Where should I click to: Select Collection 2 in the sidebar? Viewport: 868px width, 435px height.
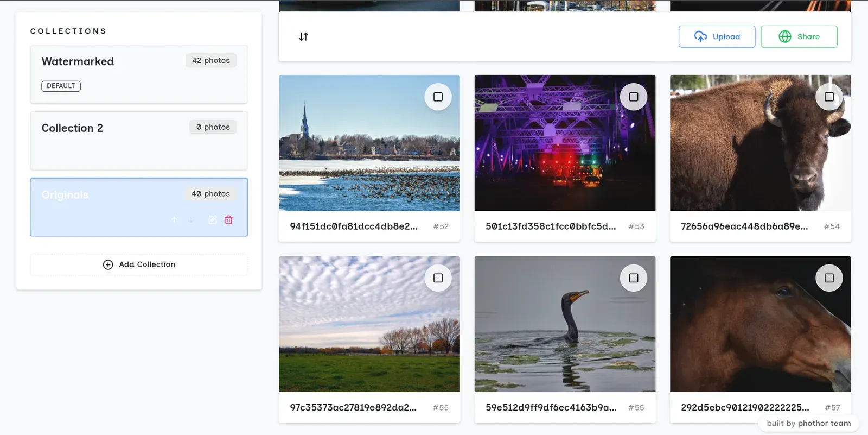click(139, 141)
